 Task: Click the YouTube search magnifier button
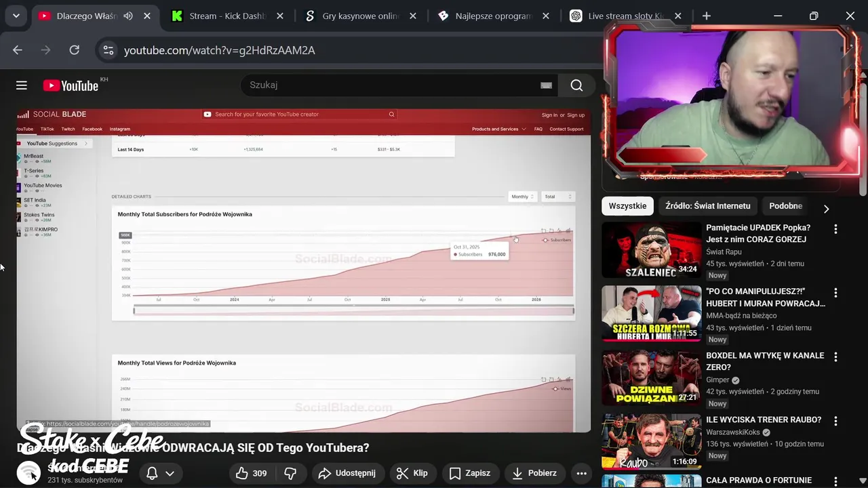click(x=576, y=85)
